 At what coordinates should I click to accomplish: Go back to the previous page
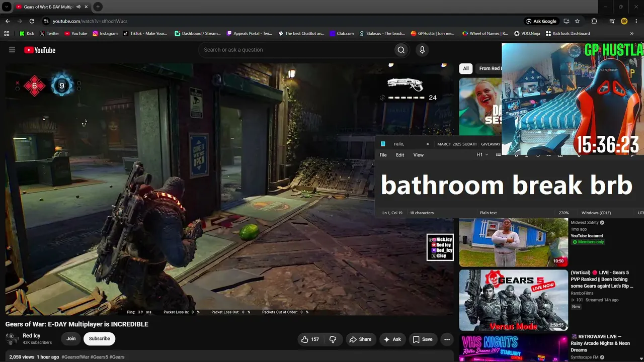pyautogui.click(x=8, y=21)
